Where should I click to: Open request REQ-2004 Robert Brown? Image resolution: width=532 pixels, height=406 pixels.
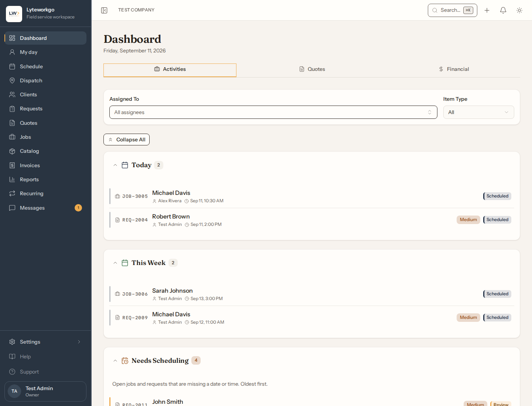coord(312,220)
